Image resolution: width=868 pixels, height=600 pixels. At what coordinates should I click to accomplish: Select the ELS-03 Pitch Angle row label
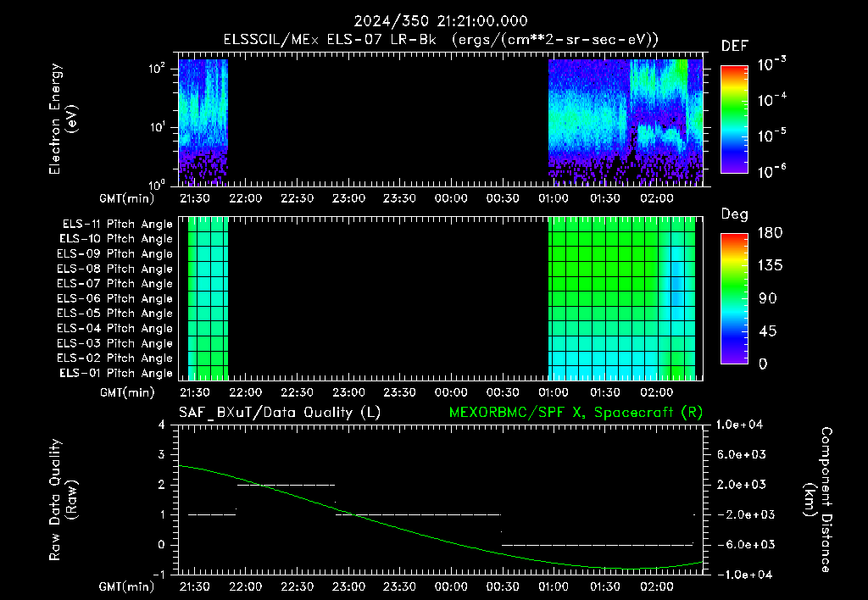pos(115,344)
